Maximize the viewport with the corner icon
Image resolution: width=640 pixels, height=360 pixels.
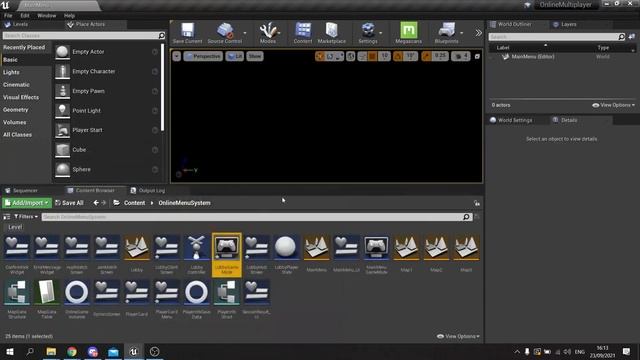click(x=477, y=56)
